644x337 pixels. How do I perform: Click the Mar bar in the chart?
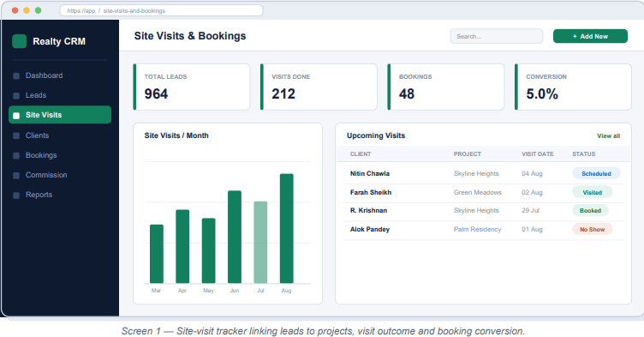tap(157, 254)
